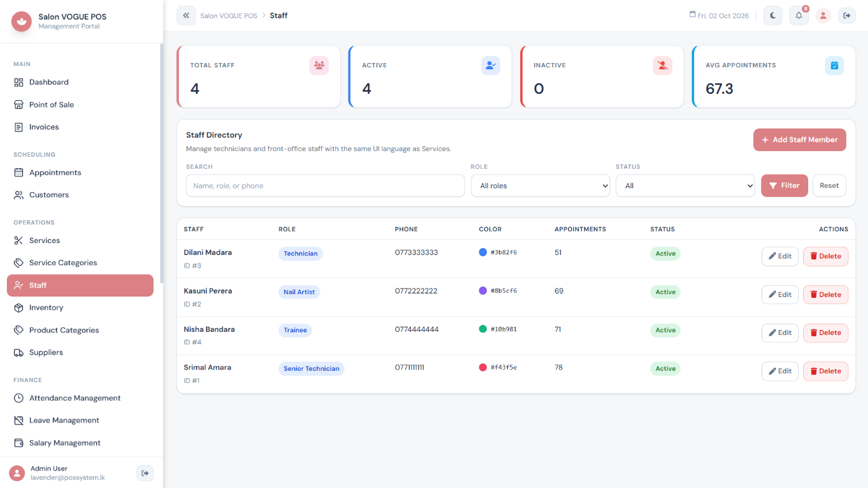Open Salary Management
Viewport: 868px width, 488px height.
80,443
